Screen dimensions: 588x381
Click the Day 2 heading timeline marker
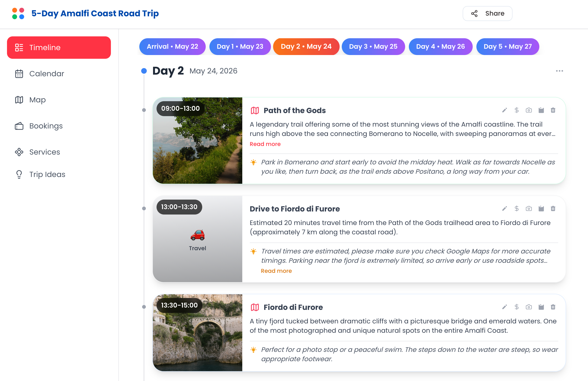[144, 71]
